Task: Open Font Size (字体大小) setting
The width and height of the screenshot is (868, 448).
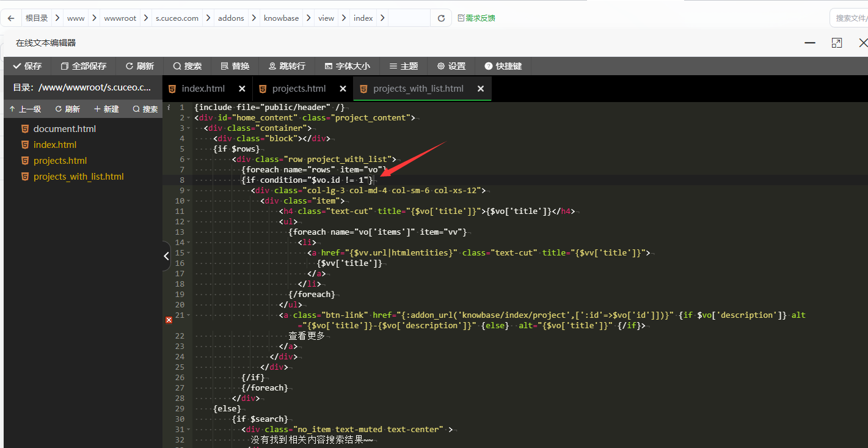Action: coord(347,66)
